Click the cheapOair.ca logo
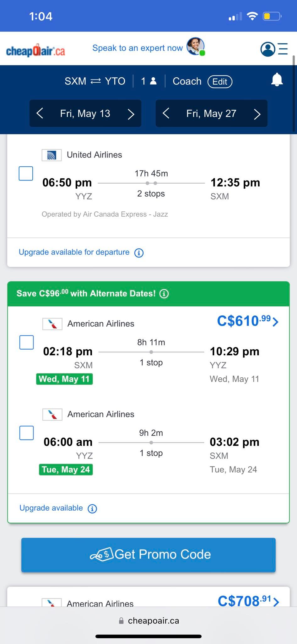The height and width of the screenshot is (644, 297). (x=35, y=50)
